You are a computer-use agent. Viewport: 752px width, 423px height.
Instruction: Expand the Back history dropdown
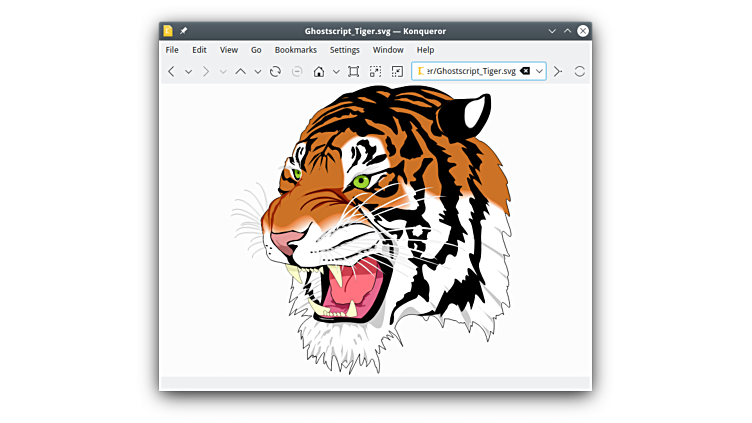(x=188, y=72)
